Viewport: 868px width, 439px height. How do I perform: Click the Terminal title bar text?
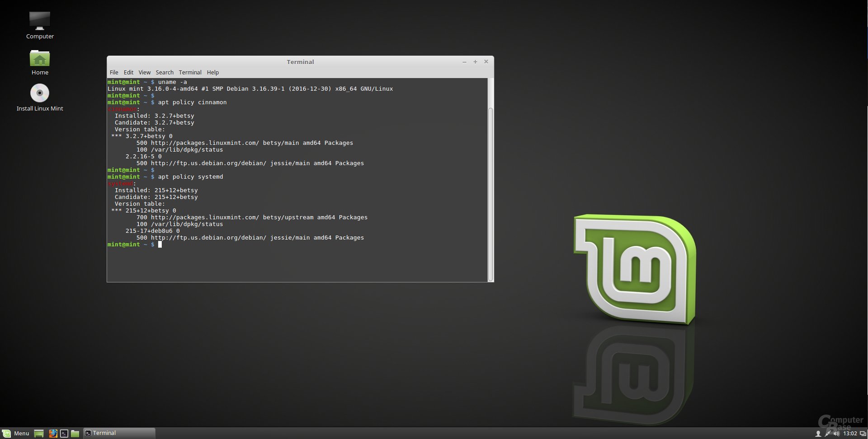pyautogui.click(x=300, y=62)
